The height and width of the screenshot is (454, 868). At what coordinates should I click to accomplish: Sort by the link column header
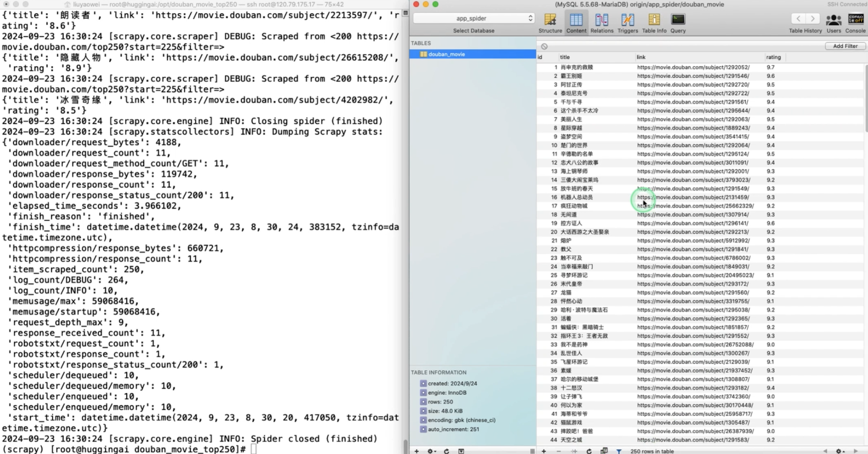click(x=699, y=57)
